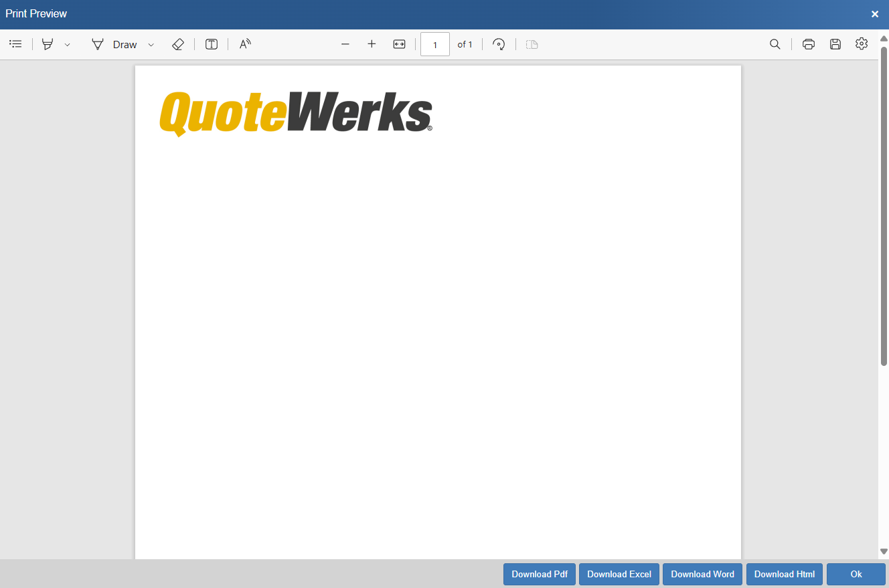This screenshot has width=889, height=588.
Task: Select the Draw tool
Action: pos(114,45)
